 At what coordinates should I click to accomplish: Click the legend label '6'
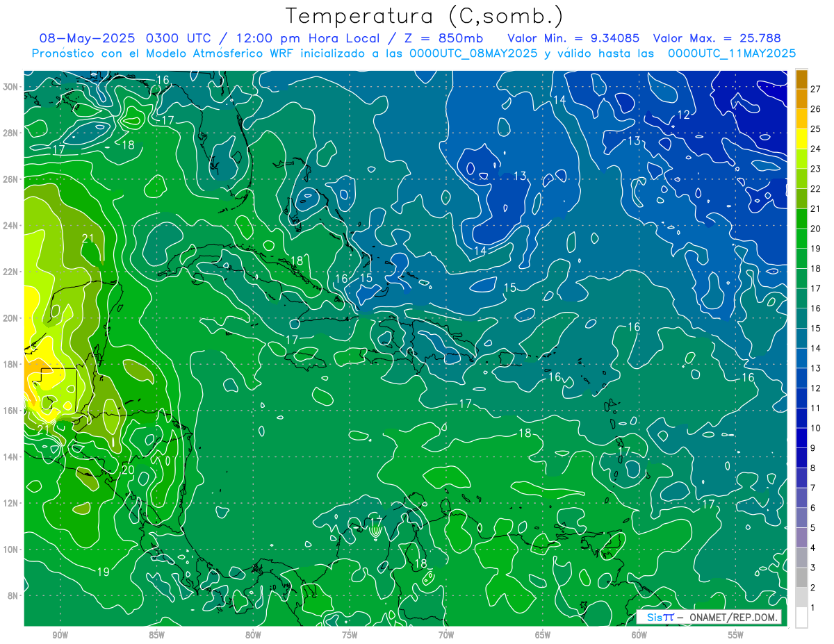(x=813, y=509)
